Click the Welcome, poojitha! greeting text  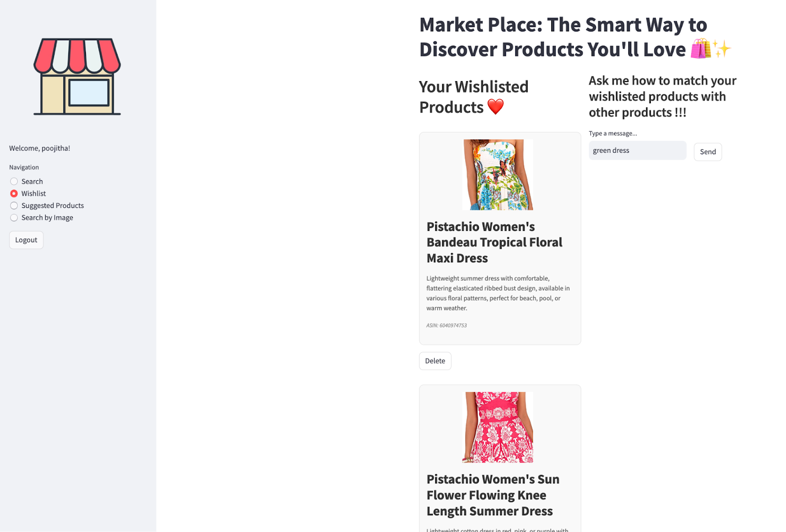40,148
